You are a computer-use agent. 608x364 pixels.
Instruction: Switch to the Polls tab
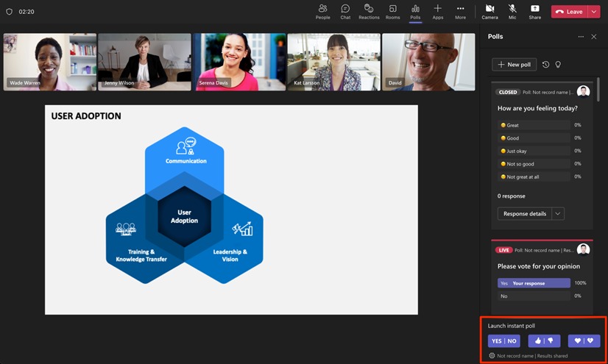(x=415, y=12)
